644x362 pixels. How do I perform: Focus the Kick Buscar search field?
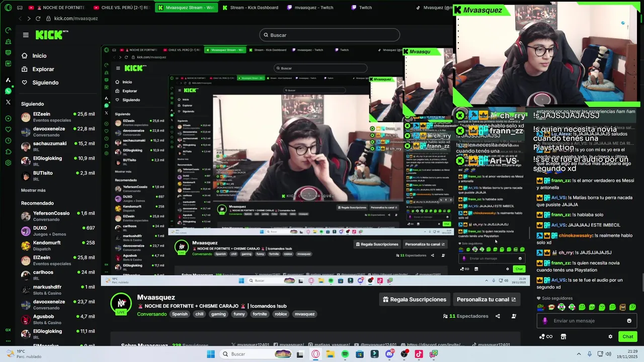coord(330,35)
